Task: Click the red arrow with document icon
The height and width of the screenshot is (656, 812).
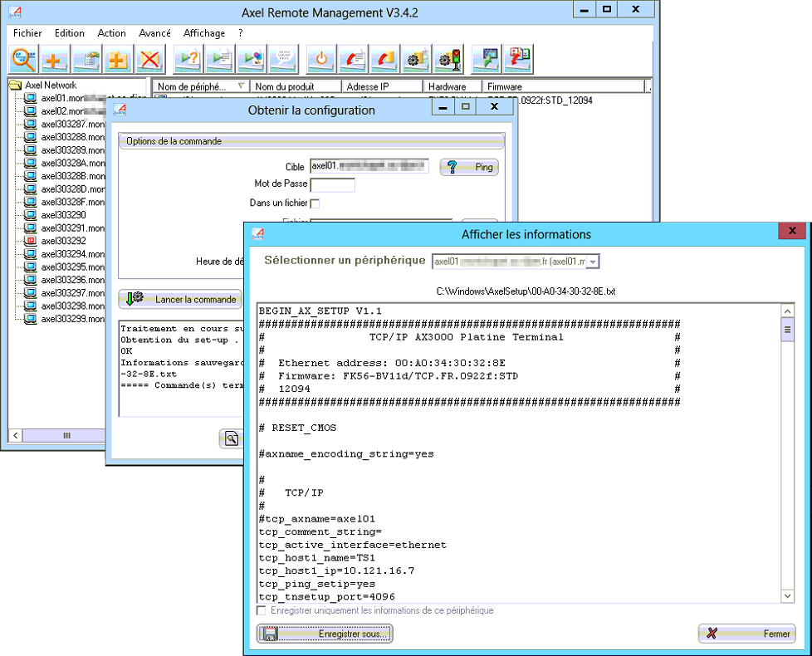Action: pyautogui.click(x=353, y=59)
